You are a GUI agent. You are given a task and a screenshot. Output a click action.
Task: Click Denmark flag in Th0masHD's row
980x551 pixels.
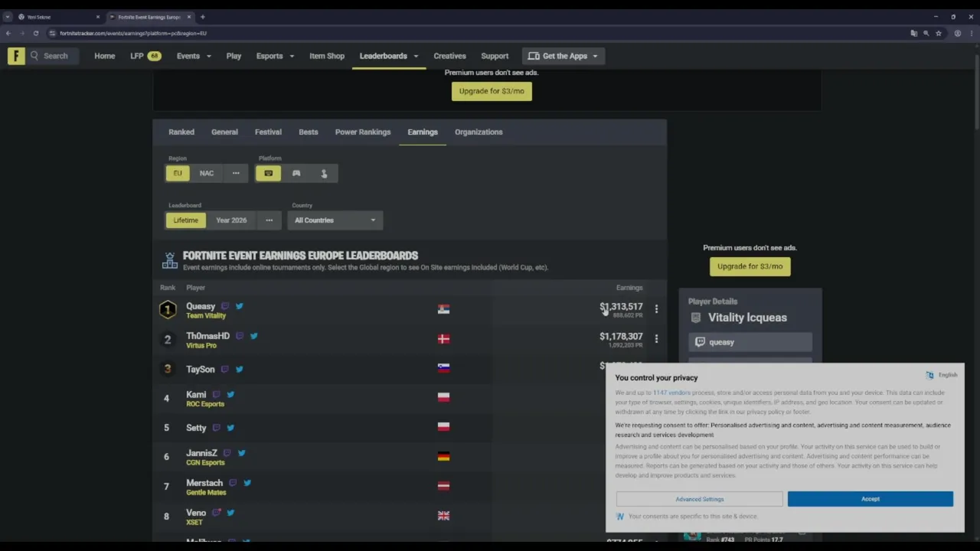pyautogui.click(x=443, y=339)
